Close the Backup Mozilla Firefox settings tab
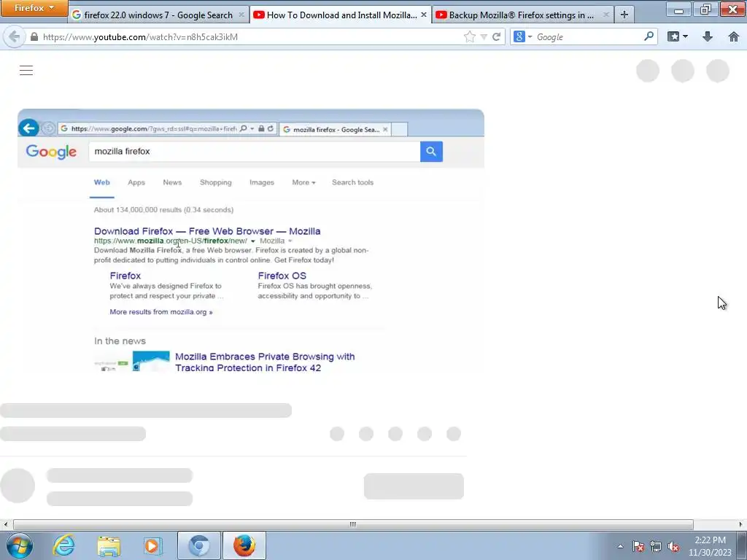The width and height of the screenshot is (747, 560). click(x=605, y=15)
